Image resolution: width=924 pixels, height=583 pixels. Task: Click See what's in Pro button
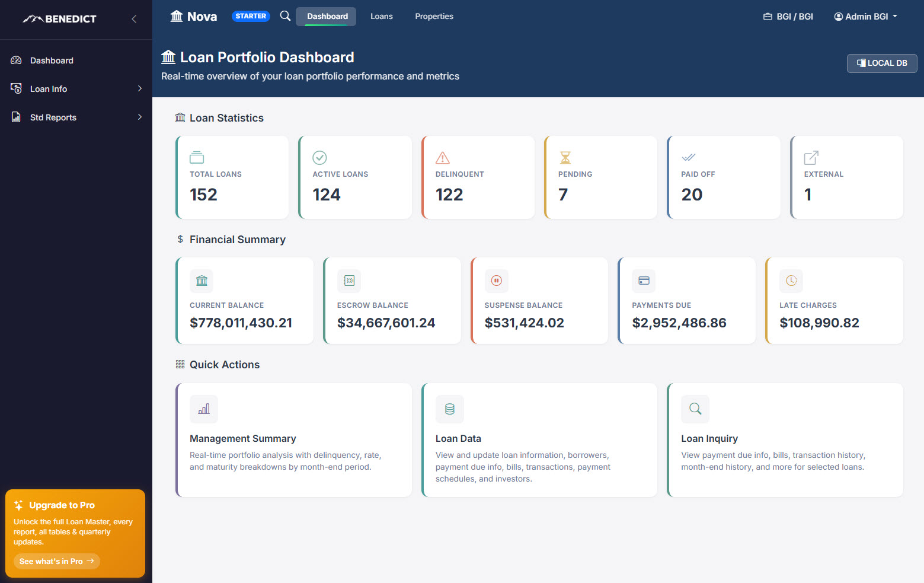click(57, 561)
